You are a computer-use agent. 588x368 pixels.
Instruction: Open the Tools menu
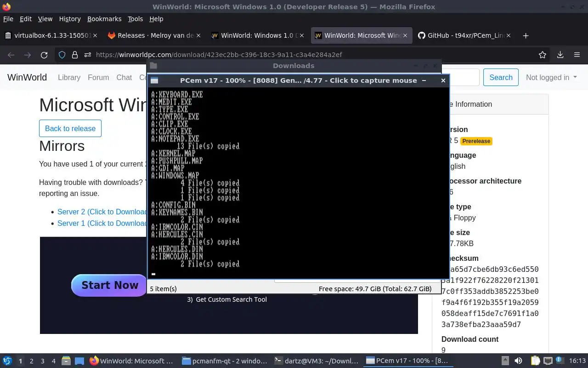136,19
